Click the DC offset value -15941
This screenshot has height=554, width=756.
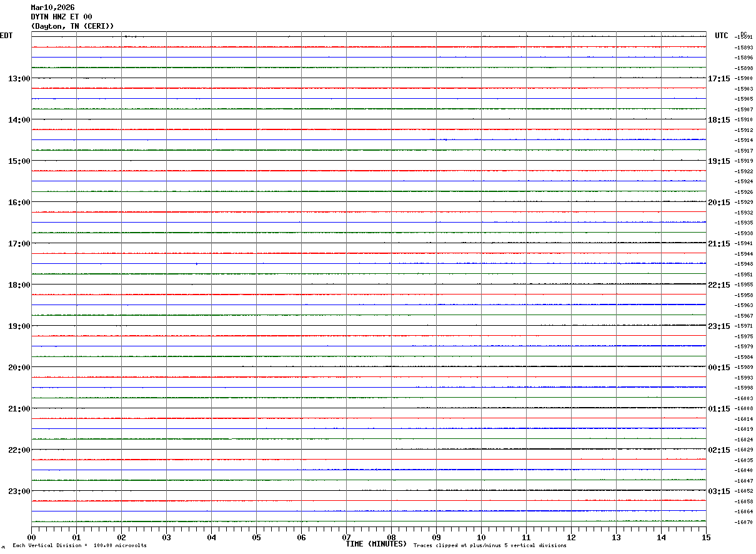tap(744, 244)
